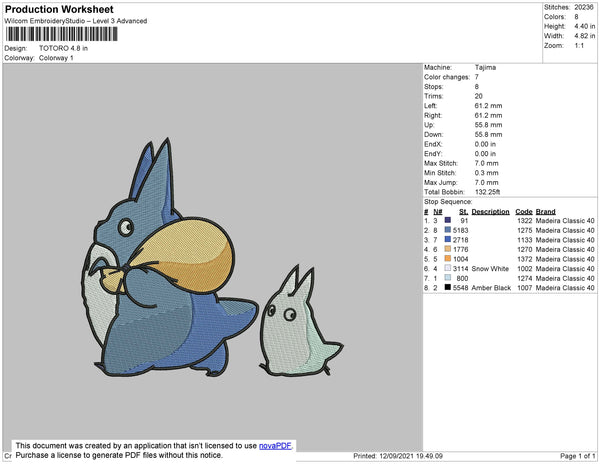Click the 'Colorway 1' value
This screenshot has height=464, width=600.
[56, 58]
